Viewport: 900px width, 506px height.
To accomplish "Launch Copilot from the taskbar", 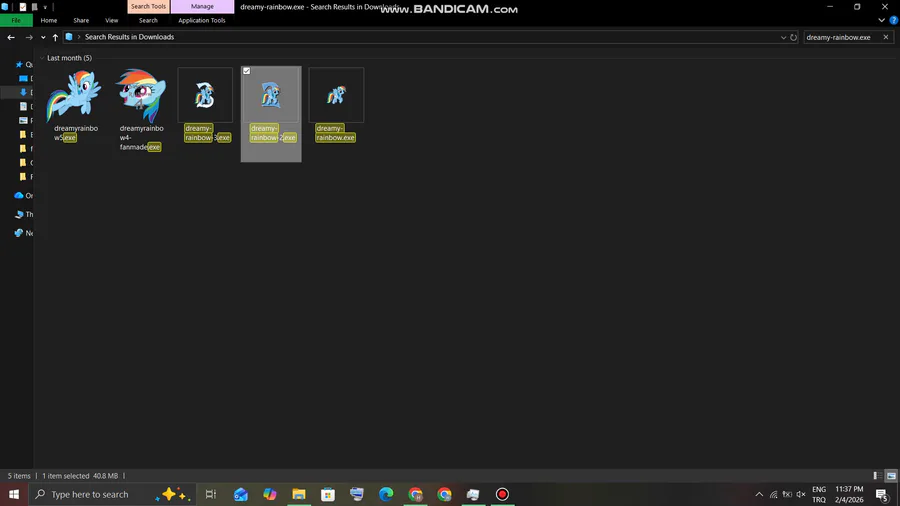I will click(x=270, y=495).
